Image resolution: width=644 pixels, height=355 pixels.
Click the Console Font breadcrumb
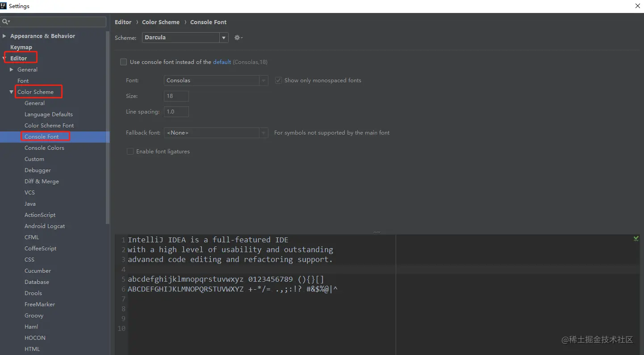(x=209, y=22)
